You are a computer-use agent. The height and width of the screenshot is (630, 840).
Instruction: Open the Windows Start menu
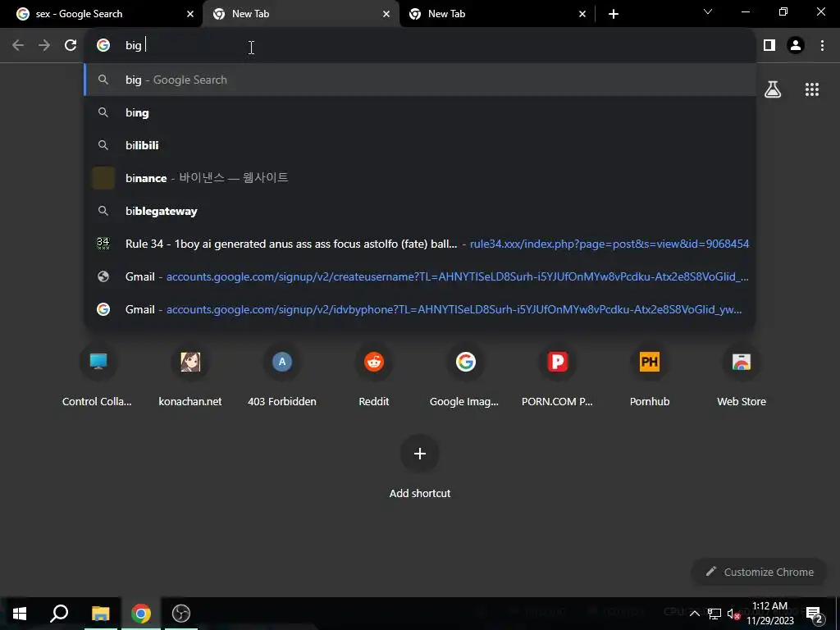click(x=20, y=614)
